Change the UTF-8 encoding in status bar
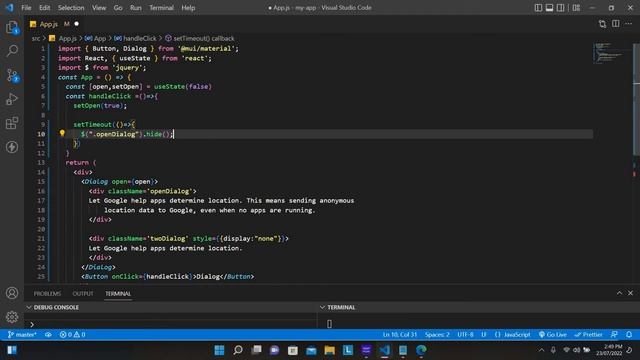The height and width of the screenshot is (360, 640). coord(465,335)
